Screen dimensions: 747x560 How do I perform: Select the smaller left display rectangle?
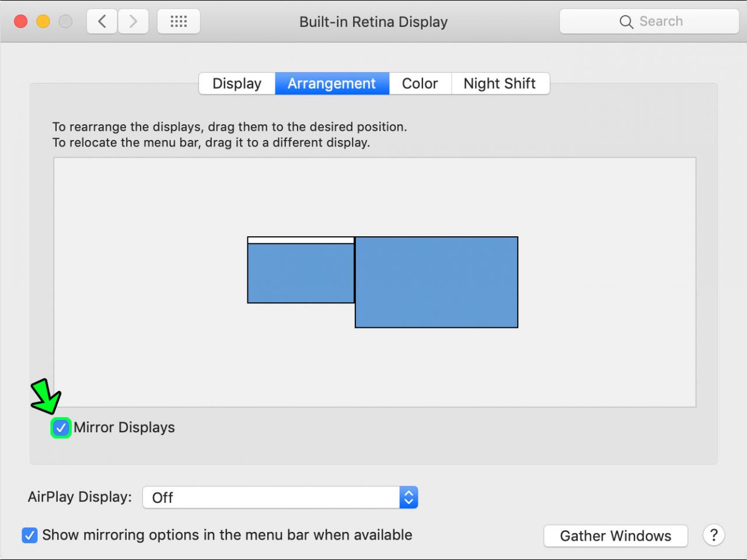pyautogui.click(x=301, y=273)
